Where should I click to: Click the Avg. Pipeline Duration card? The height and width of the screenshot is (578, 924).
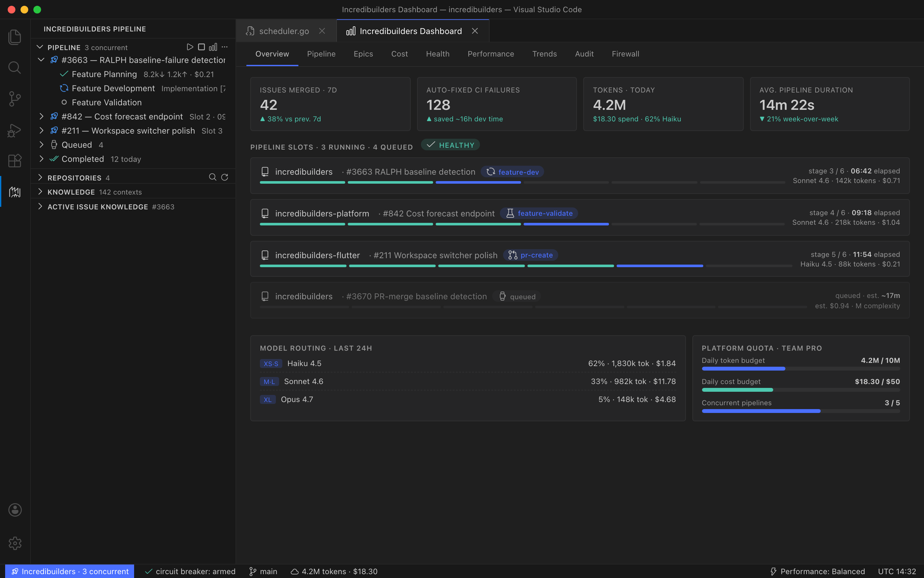(830, 104)
